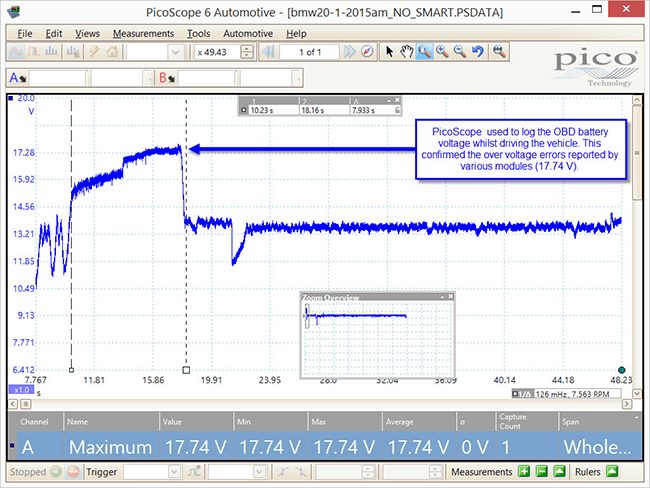Open the timebase dropdown arrow
The image size is (650, 488).
175,52
